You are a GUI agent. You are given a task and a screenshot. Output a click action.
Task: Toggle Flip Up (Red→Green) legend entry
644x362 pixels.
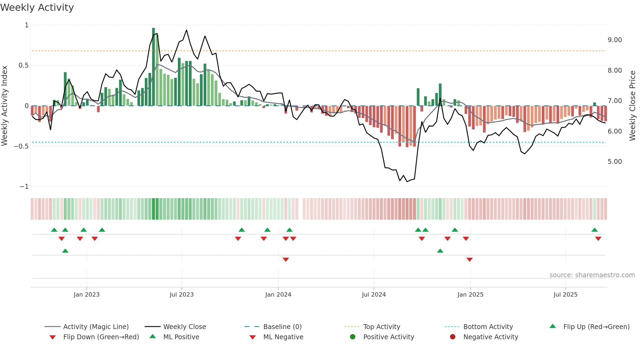[x=590, y=327]
